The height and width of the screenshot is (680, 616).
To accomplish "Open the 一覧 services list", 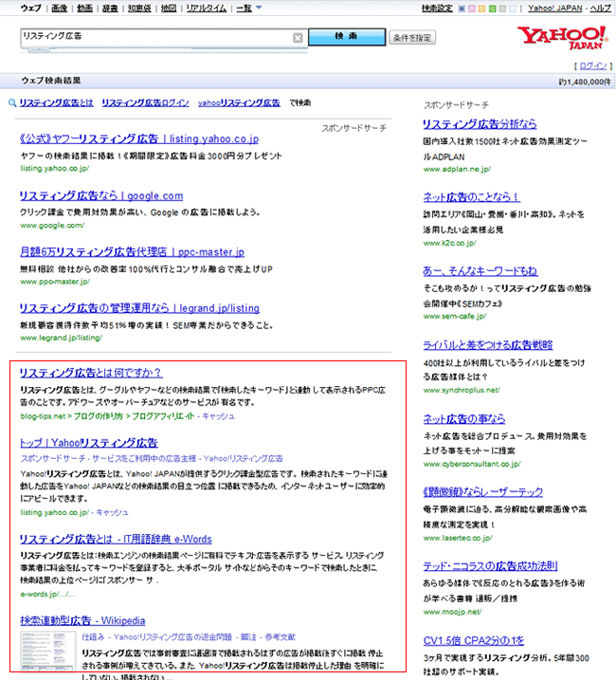I will [x=245, y=8].
